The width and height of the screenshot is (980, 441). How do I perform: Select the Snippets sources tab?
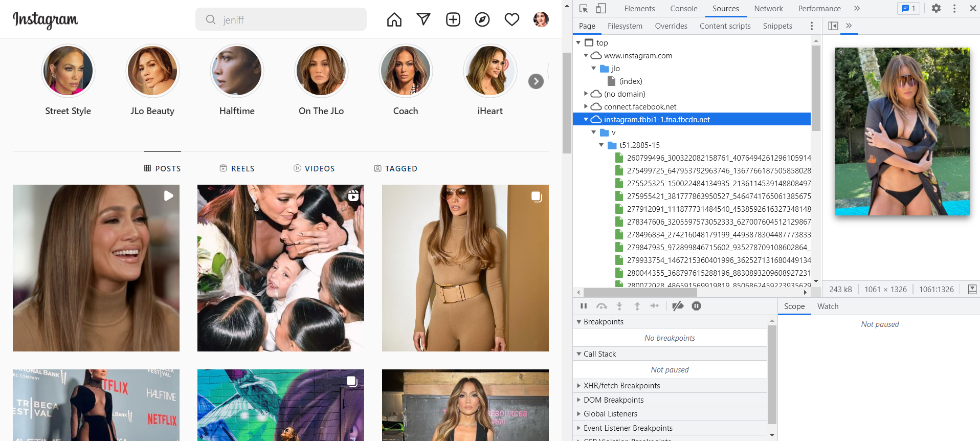coord(777,26)
